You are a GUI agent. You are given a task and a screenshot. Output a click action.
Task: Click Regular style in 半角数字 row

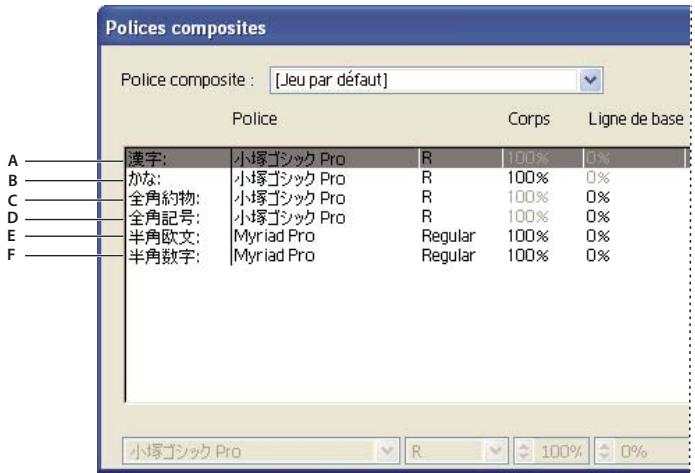click(448, 256)
